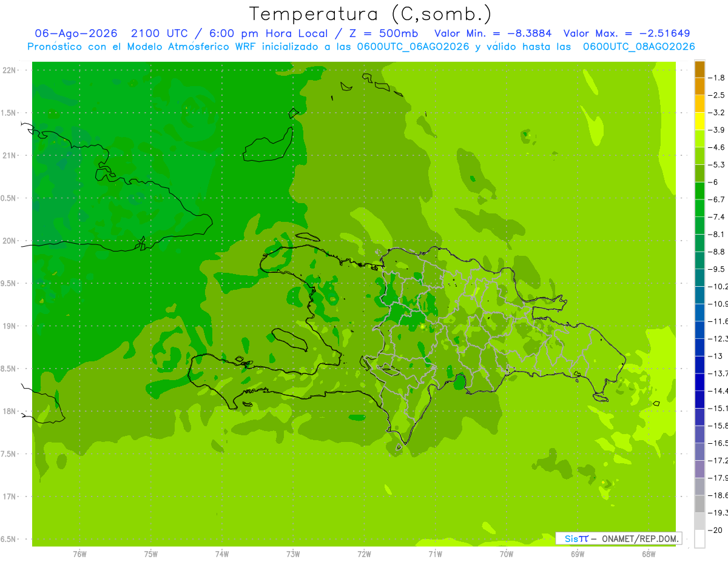
Task: Click the '74W' longitude label
Action: (222, 554)
